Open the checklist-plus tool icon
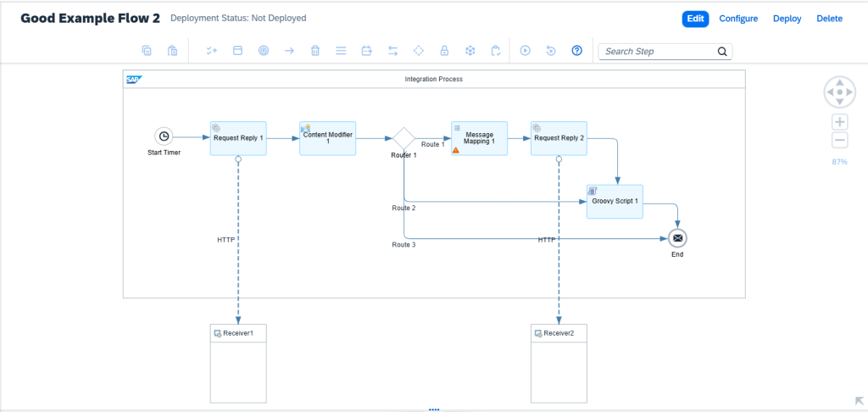Viewport: 868px width, 412px height. [211, 51]
